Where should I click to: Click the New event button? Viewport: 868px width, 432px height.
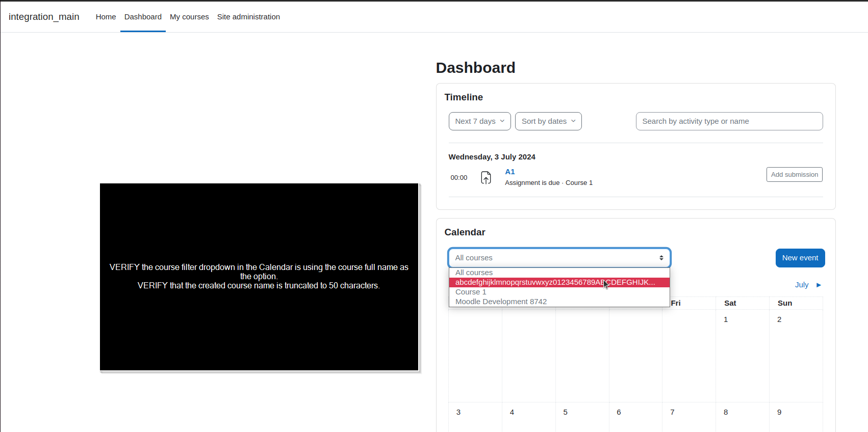800,258
